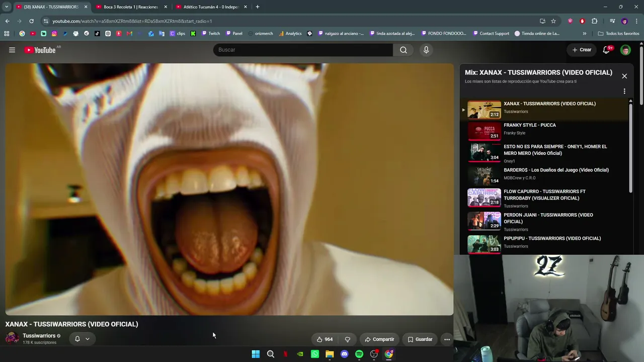
Task: Close the Boca 3 Recoleta 1 tab
Action: point(166,7)
